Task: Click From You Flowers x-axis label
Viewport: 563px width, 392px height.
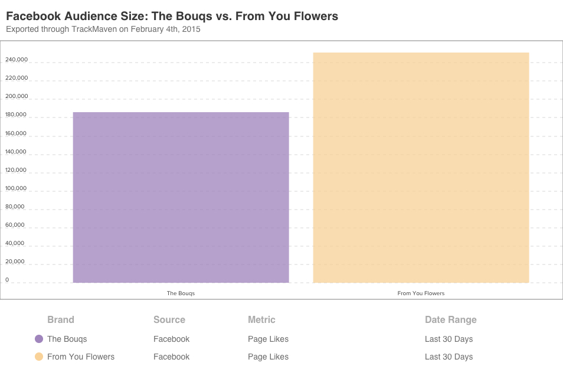Action: click(421, 293)
